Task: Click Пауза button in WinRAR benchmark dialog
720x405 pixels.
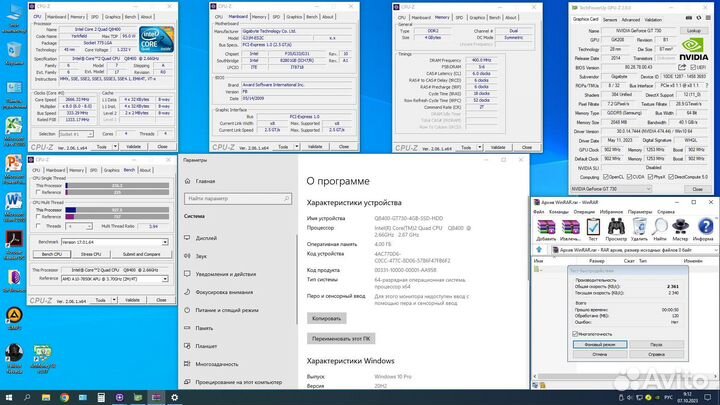Action: click(656, 344)
